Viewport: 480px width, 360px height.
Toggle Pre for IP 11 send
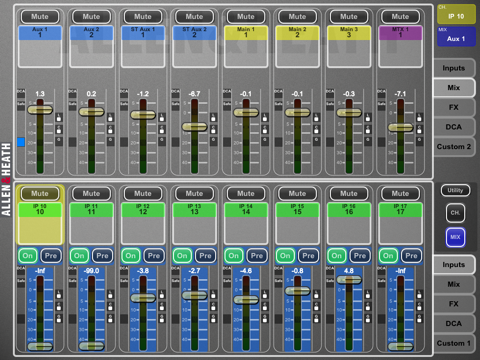[102, 256]
